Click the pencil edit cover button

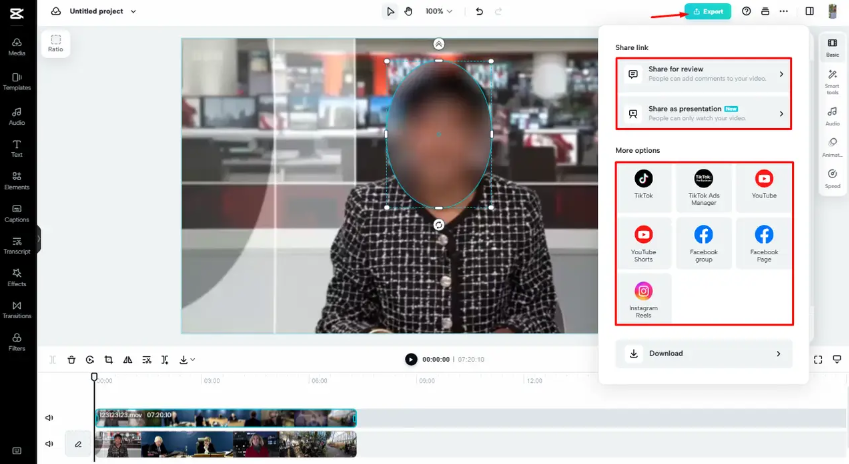point(78,444)
